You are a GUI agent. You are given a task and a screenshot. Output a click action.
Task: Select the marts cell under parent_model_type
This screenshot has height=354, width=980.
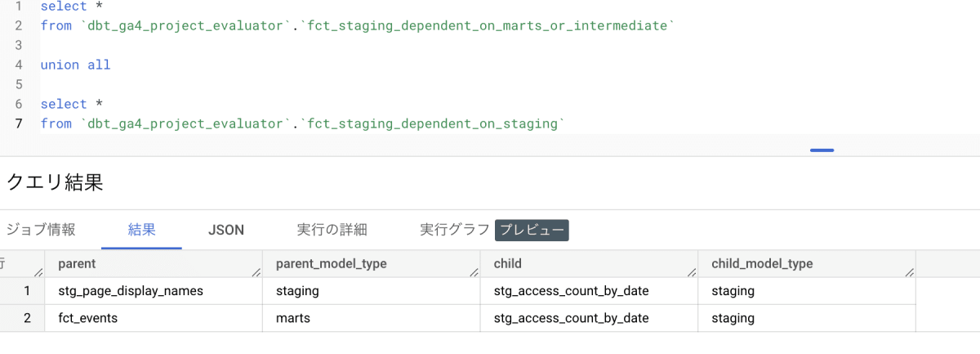click(293, 318)
